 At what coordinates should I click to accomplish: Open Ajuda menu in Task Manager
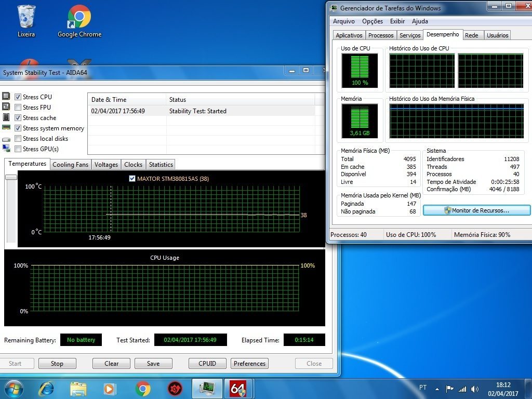click(420, 21)
